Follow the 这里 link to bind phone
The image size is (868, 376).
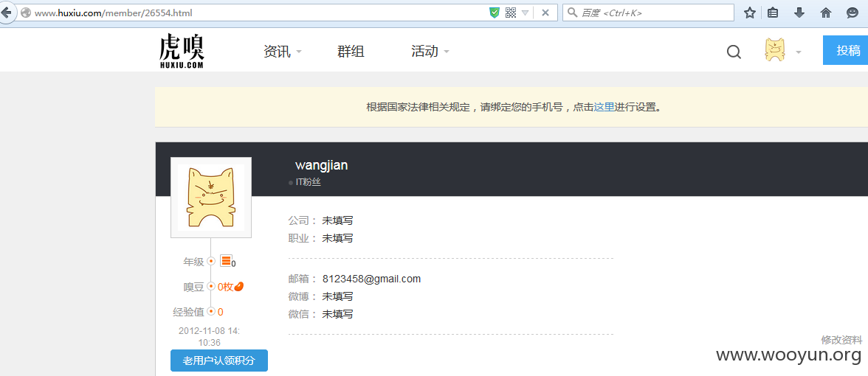(x=604, y=107)
